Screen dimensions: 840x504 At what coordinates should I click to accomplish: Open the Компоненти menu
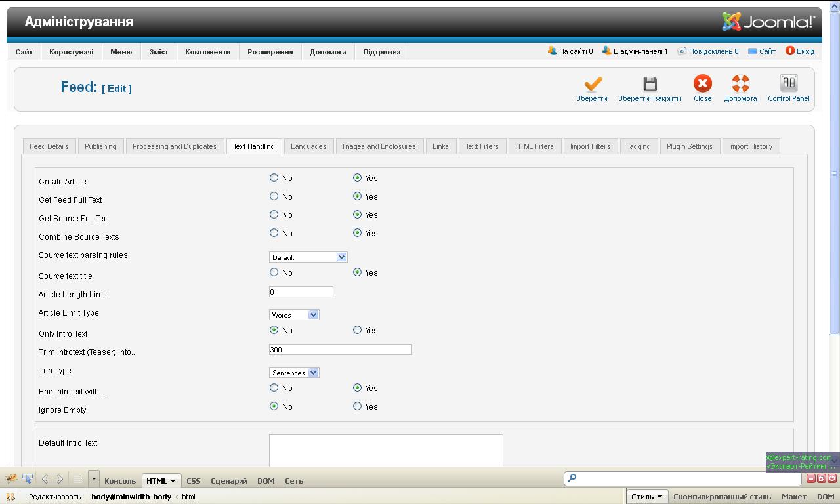(x=207, y=52)
